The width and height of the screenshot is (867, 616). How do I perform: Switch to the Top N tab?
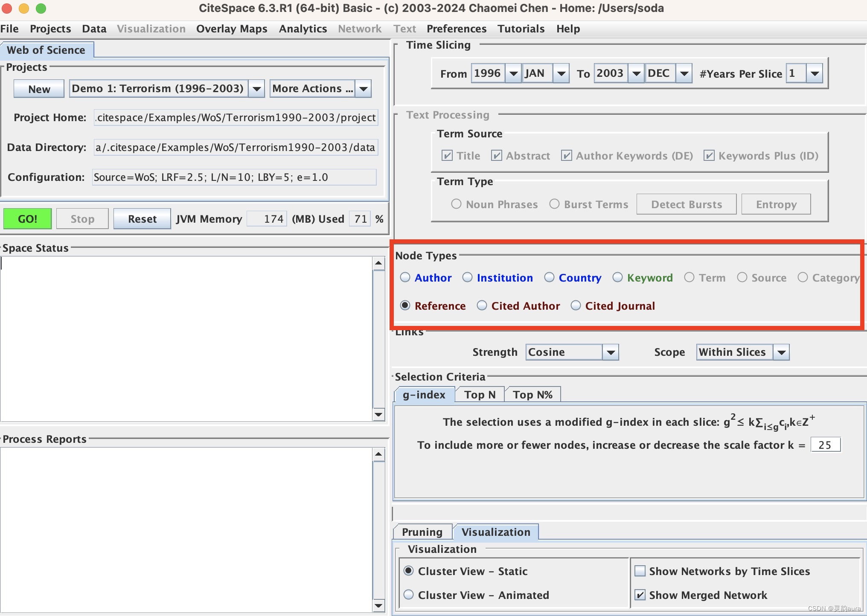pyautogui.click(x=480, y=395)
